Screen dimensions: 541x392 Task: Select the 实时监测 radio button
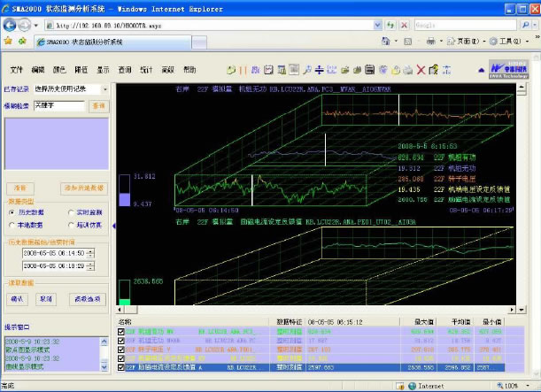pyautogui.click(x=71, y=212)
